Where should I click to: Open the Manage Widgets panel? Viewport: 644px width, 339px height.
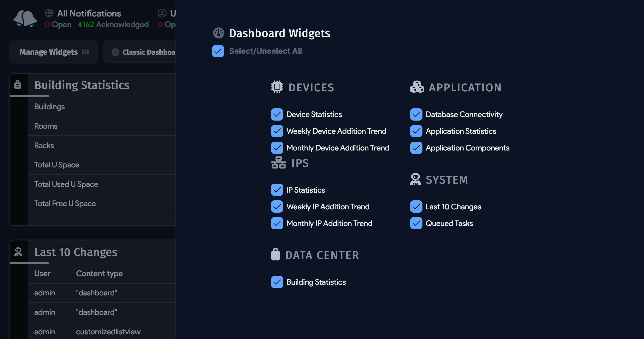tap(53, 52)
